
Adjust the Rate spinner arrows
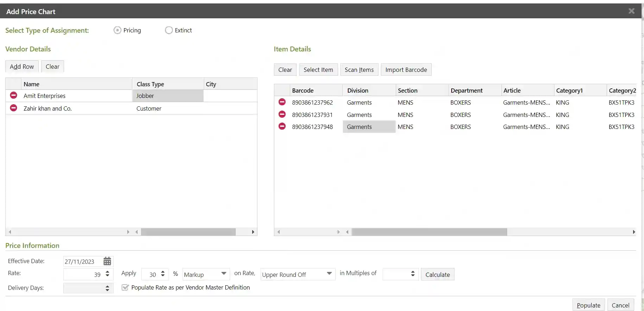(x=108, y=274)
